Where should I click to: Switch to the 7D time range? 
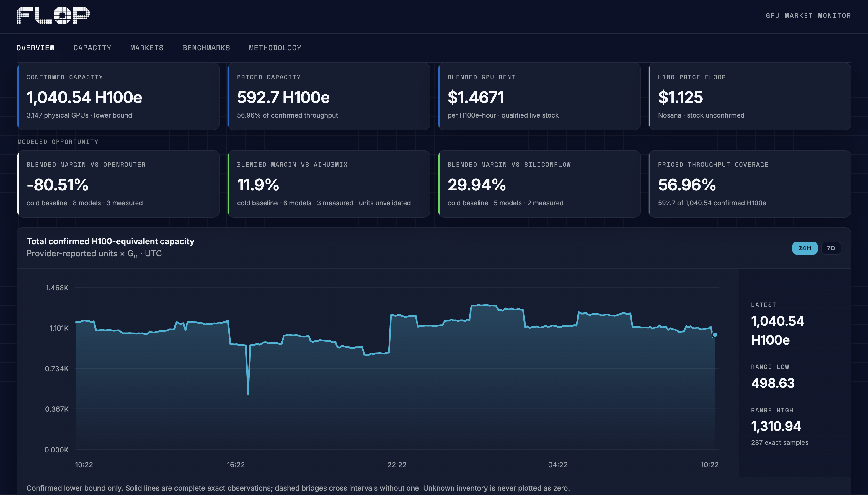[831, 248]
